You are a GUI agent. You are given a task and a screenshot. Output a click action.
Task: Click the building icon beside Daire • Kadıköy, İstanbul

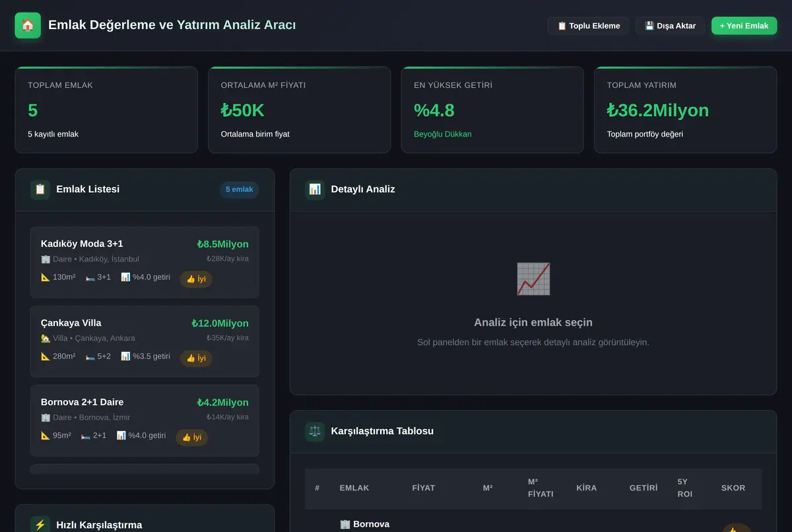46,259
